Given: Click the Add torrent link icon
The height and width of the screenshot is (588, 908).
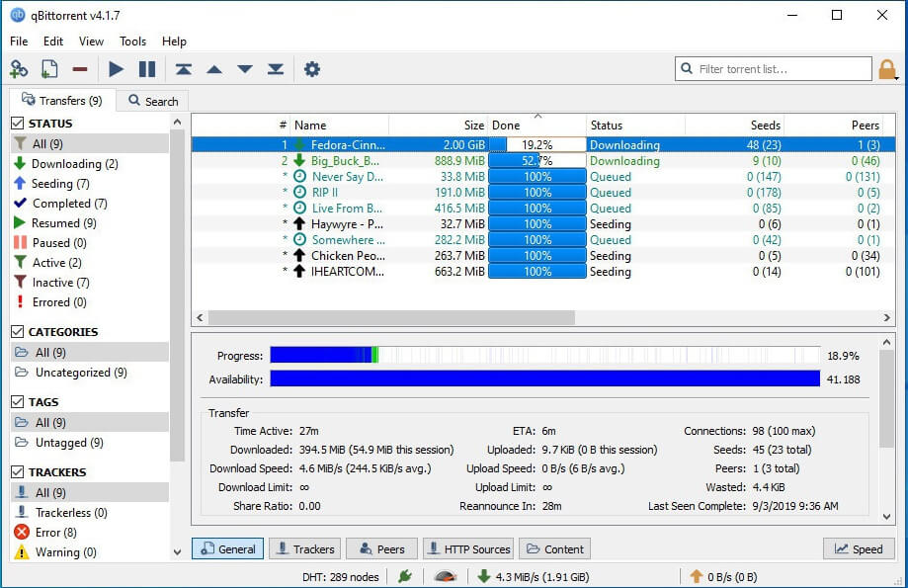Looking at the screenshot, I should click(x=19, y=69).
